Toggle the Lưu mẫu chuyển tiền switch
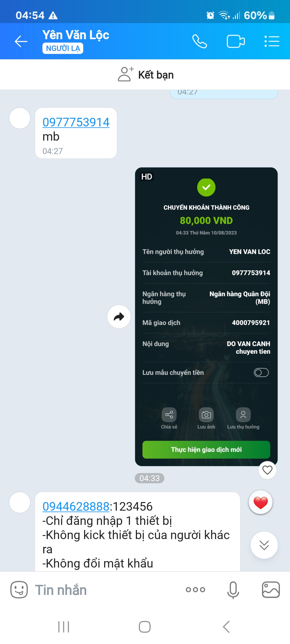The height and width of the screenshot is (644, 290). [x=261, y=372]
